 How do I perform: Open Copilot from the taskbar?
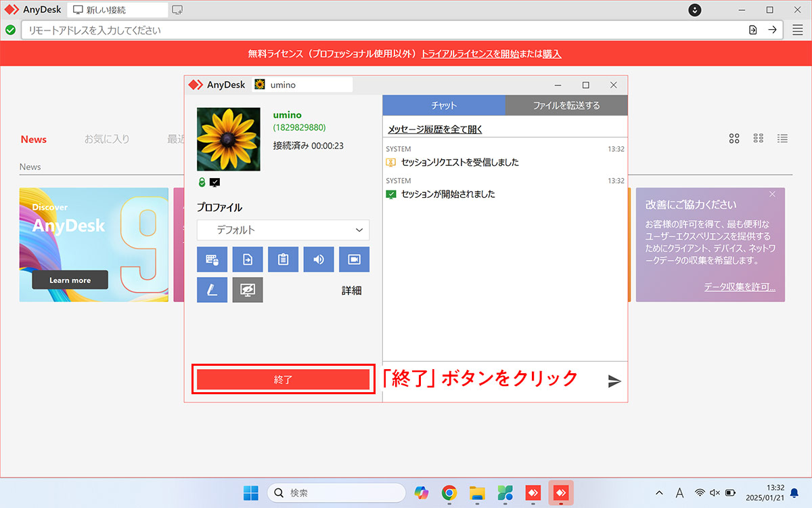[422, 492]
